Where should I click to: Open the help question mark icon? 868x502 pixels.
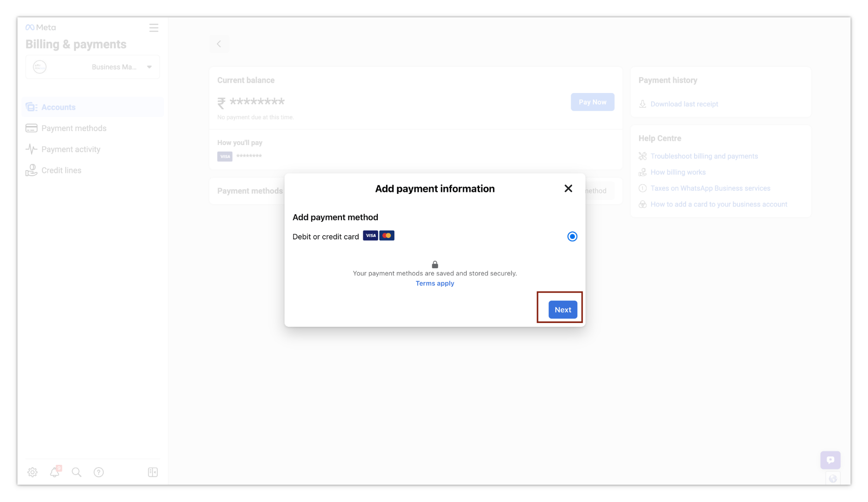pos(99,472)
